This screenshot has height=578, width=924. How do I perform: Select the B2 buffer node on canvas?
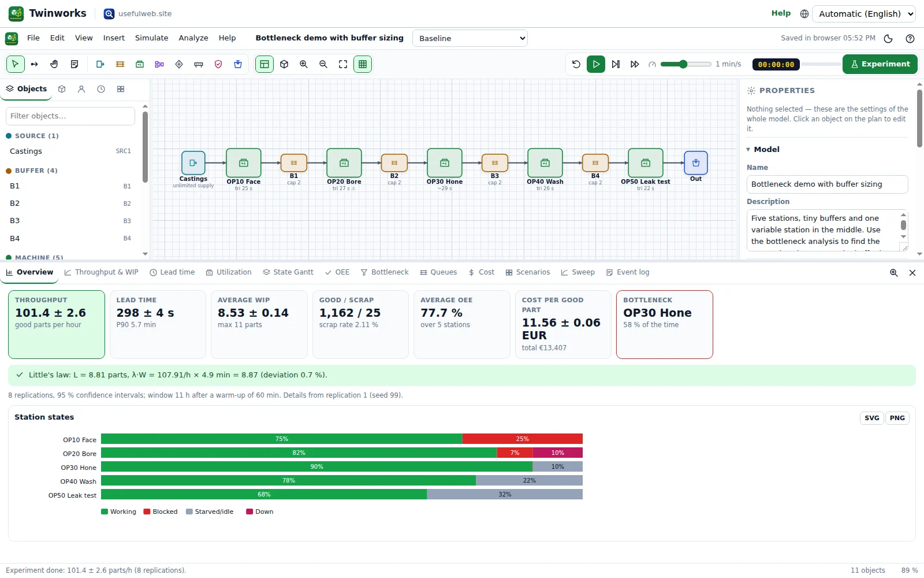394,163
